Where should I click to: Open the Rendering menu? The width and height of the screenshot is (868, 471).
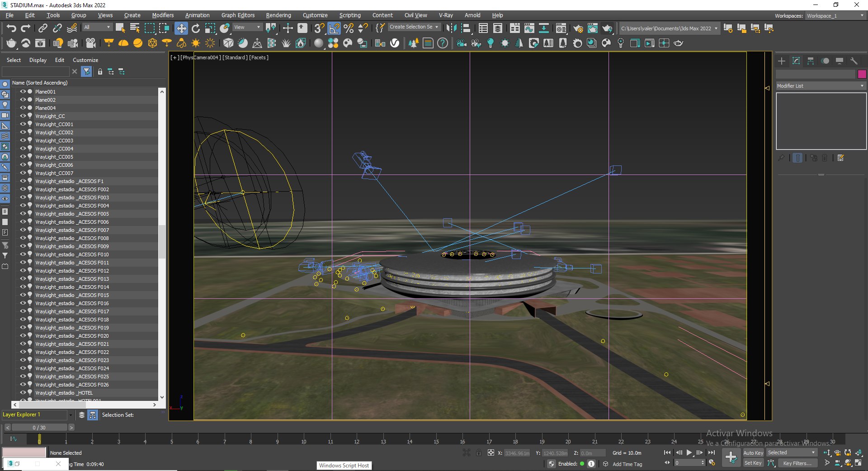[x=278, y=15]
